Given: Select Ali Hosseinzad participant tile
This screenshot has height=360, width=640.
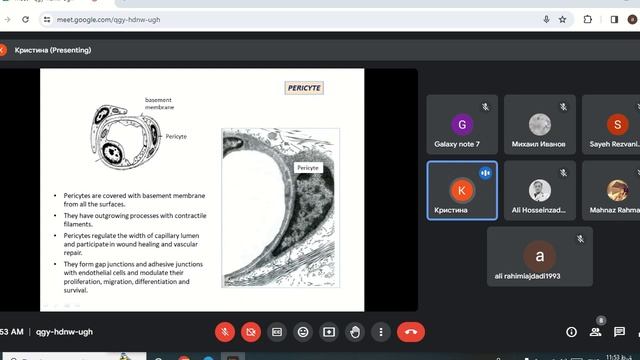Looking at the screenshot, I should (540, 191).
